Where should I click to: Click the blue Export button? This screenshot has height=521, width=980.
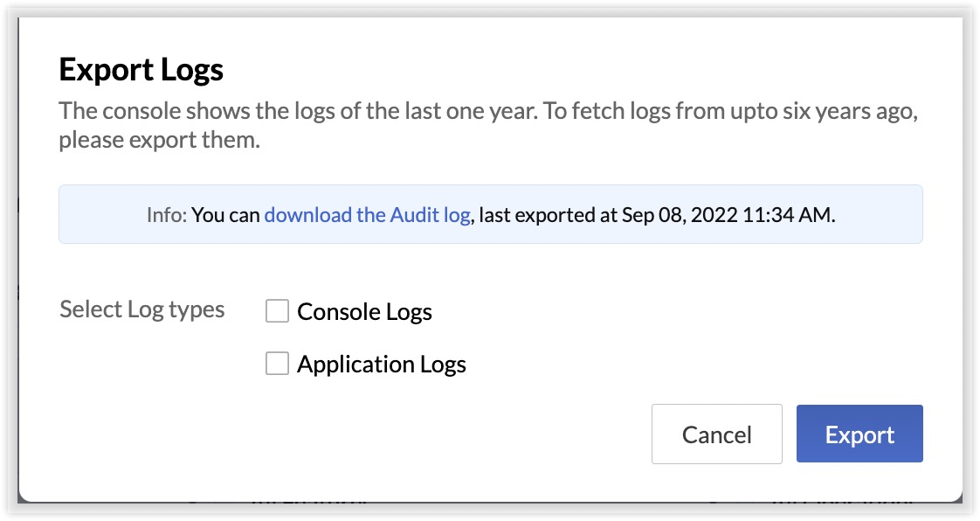(859, 434)
